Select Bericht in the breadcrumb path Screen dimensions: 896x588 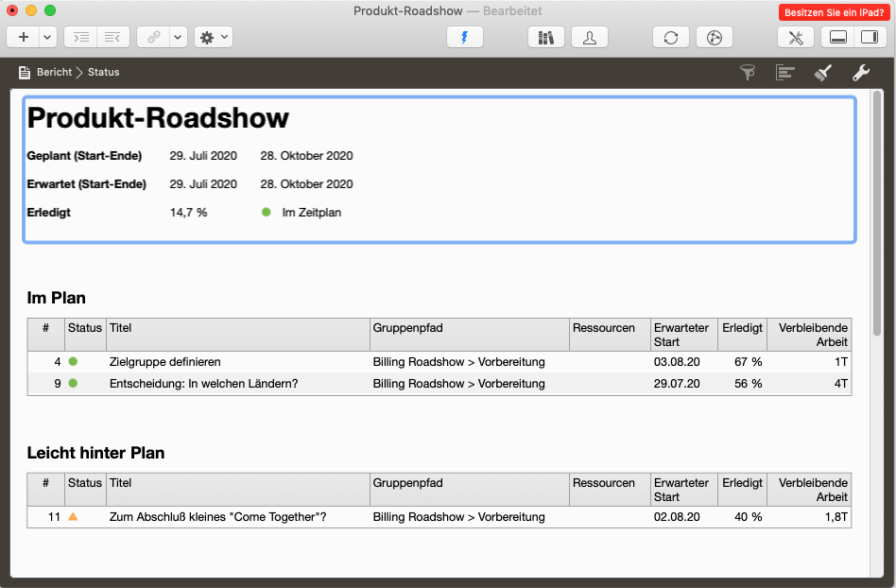click(56, 72)
